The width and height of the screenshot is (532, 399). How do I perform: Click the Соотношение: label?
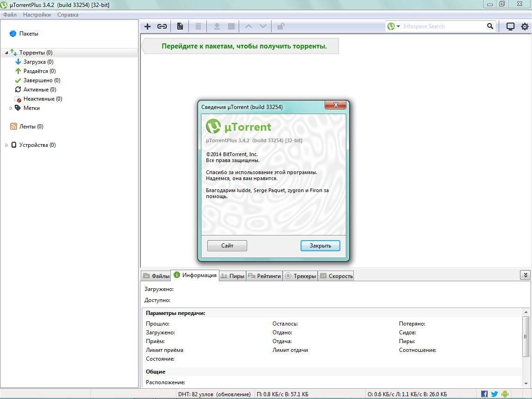[x=417, y=350]
